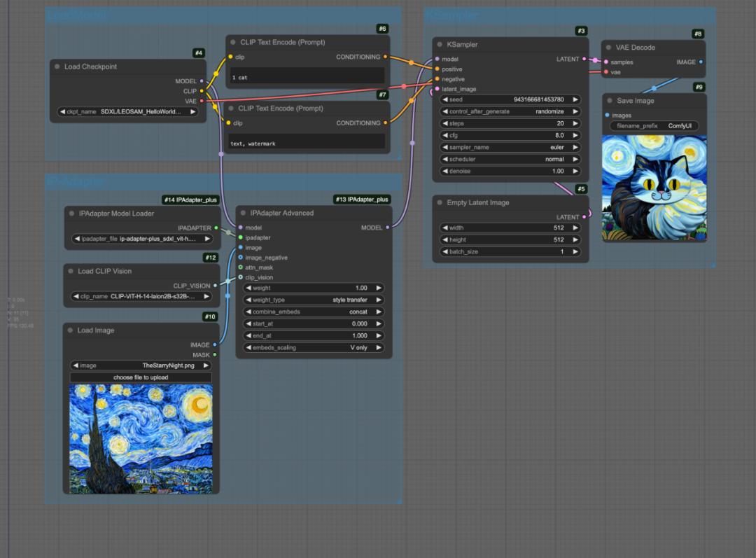
Task: Click the negative prompt 'text, watermark' field
Action: [x=306, y=143]
